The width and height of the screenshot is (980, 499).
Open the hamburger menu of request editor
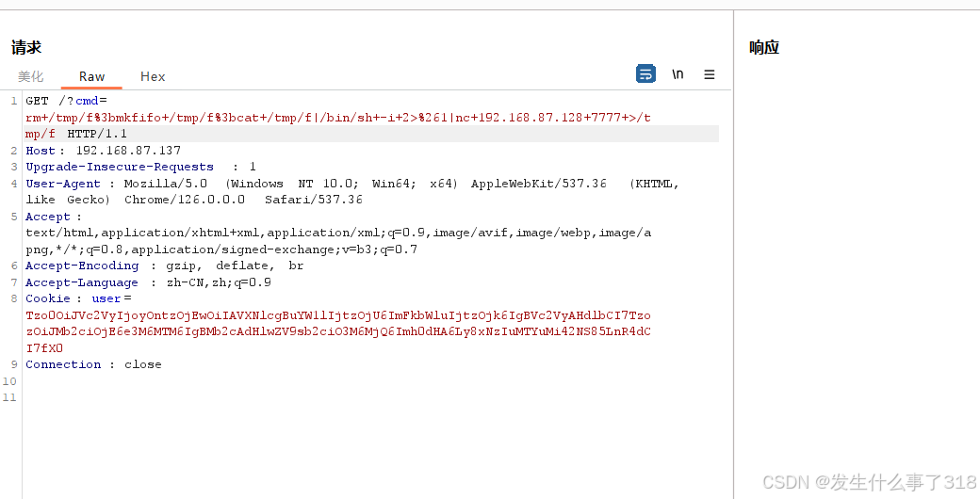tap(710, 74)
